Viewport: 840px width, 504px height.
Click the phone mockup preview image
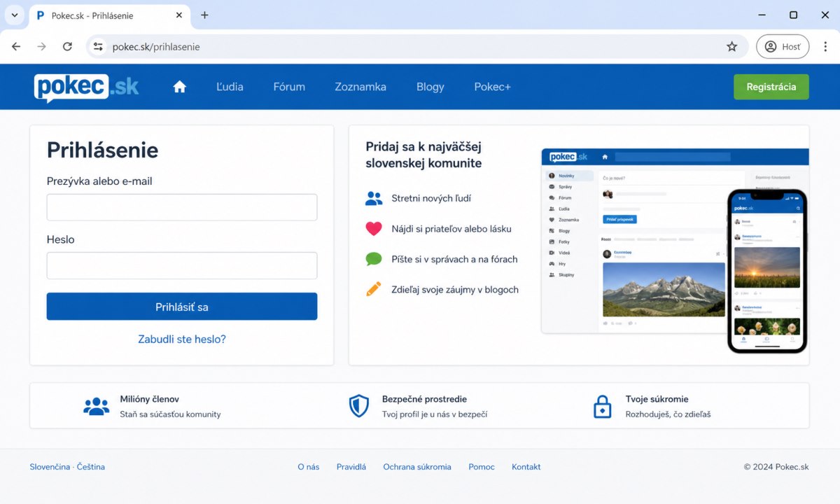coord(766,271)
